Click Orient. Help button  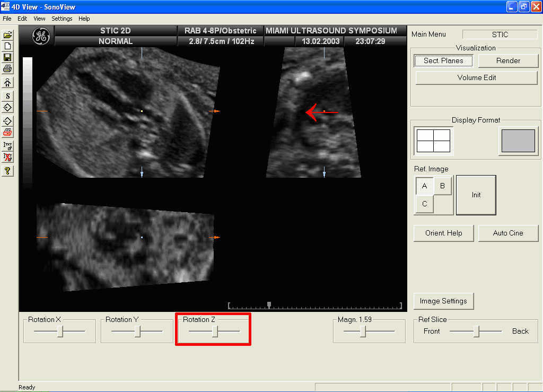click(444, 233)
